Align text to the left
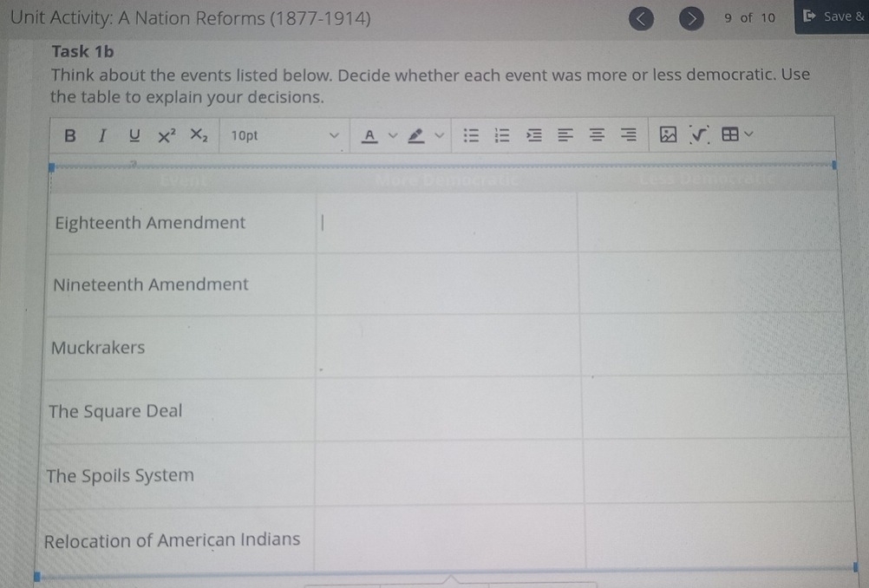The height and width of the screenshot is (588, 869). tap(565, 135)
